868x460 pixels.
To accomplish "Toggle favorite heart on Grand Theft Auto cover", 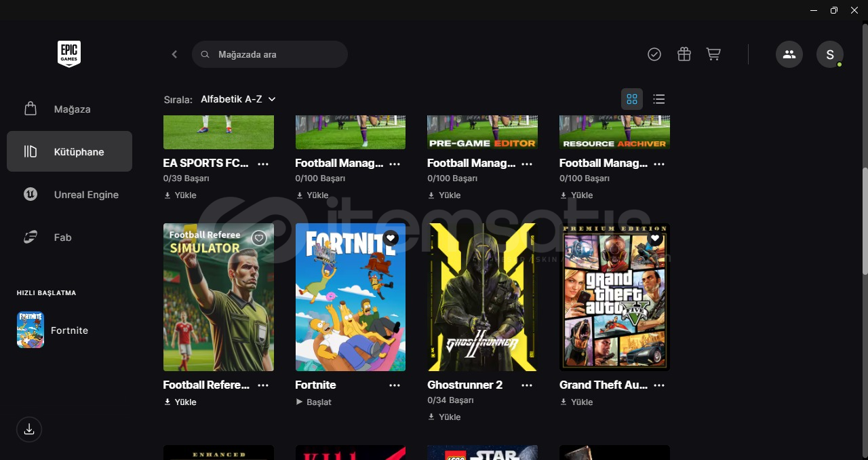I will click(654, 238).
